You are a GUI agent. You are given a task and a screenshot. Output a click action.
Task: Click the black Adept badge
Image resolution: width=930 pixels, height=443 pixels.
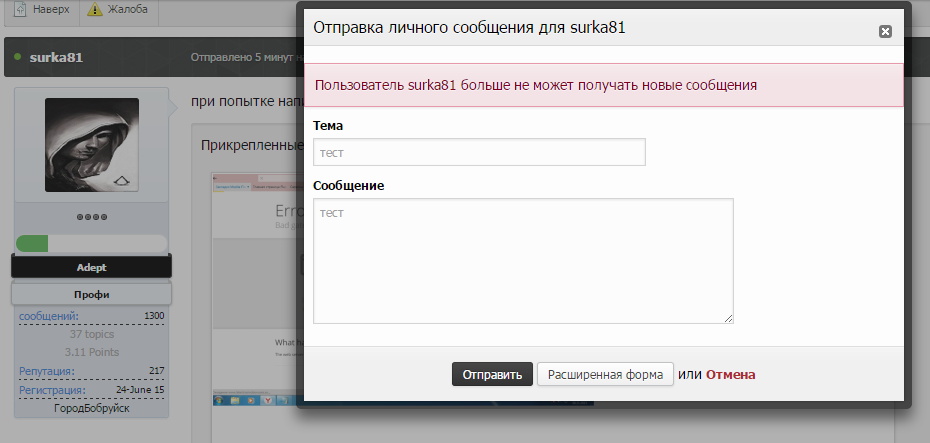pos(91,267)
